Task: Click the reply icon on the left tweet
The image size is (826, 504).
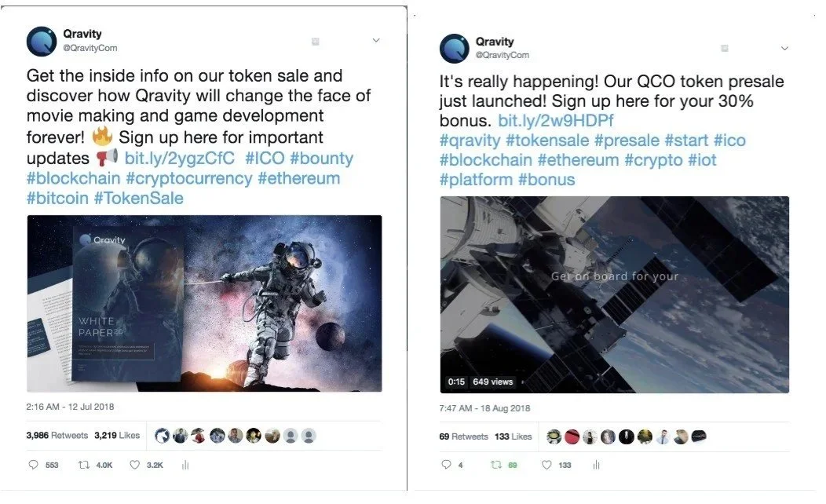Action: pos(33,465)
